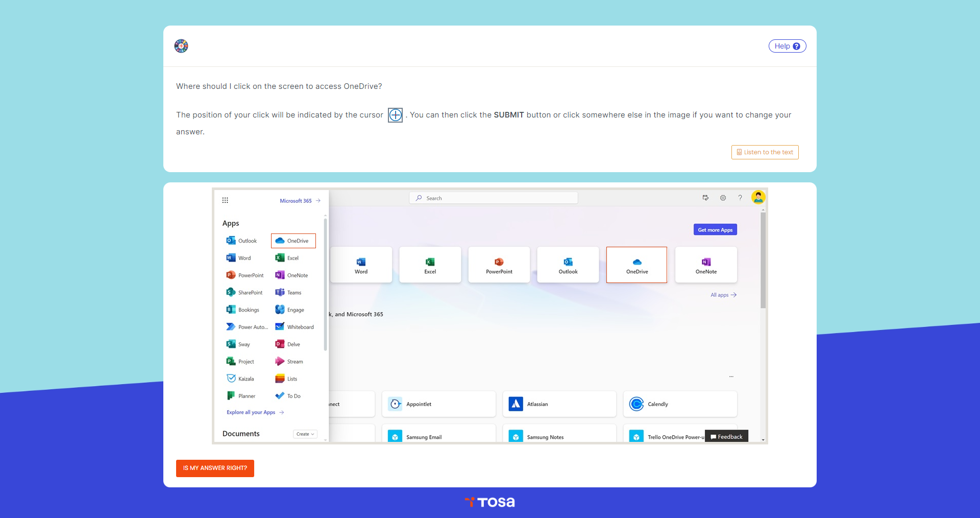Click the OneDrive tile on the main page

(x=636, y=265)
